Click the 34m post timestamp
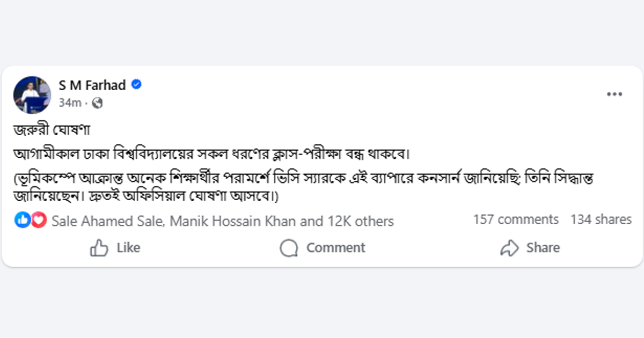This screenshot has height=338, width=644. (70, 102)
